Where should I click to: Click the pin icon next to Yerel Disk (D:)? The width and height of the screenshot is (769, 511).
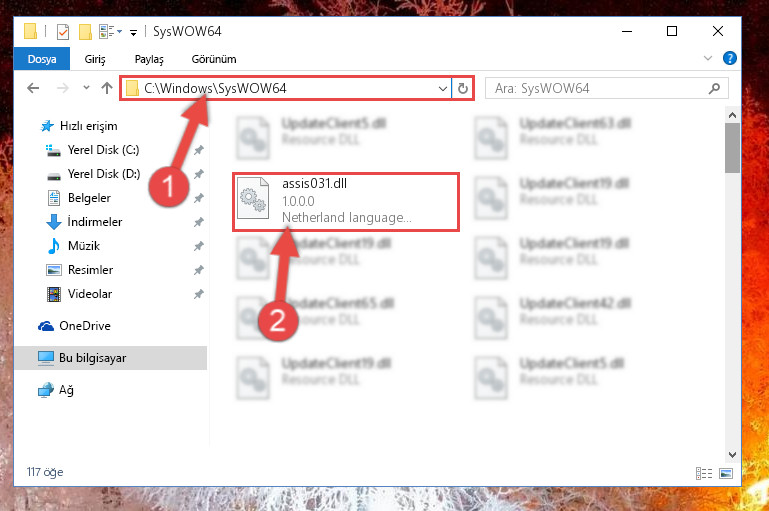pyautogui.click(x=199, y=174)
